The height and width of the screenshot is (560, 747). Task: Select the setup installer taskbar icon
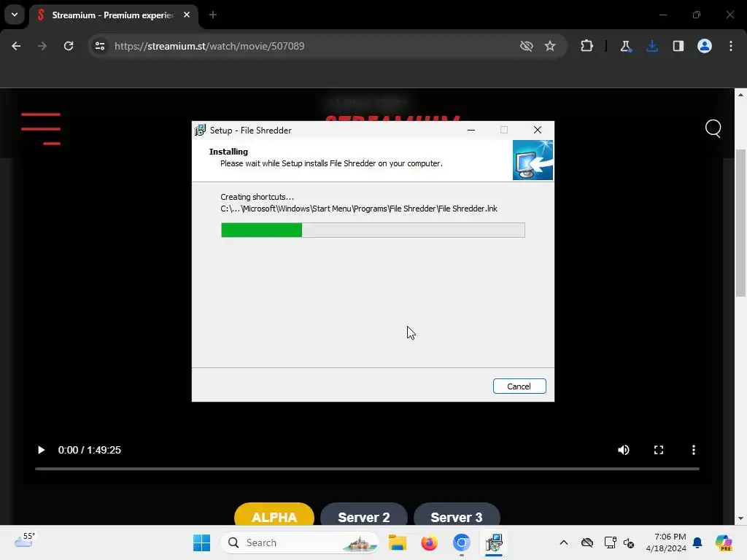[x=494, y=542]
